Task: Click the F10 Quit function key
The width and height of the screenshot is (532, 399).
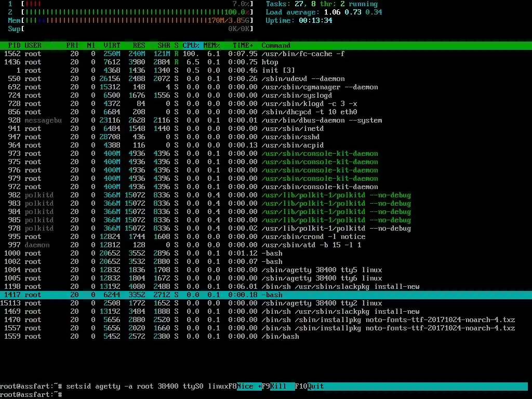Action: click(310, 386)
